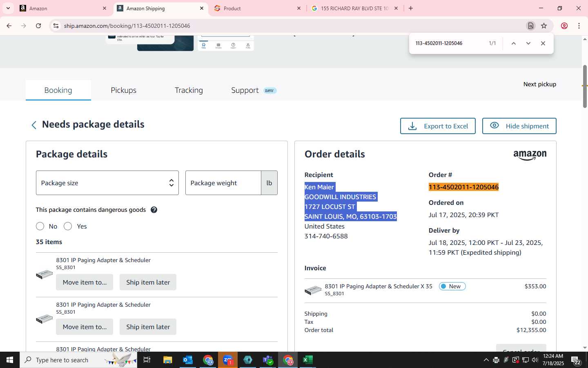
Task: Open Zoom from the taskbar
Action: coord(228,360)
